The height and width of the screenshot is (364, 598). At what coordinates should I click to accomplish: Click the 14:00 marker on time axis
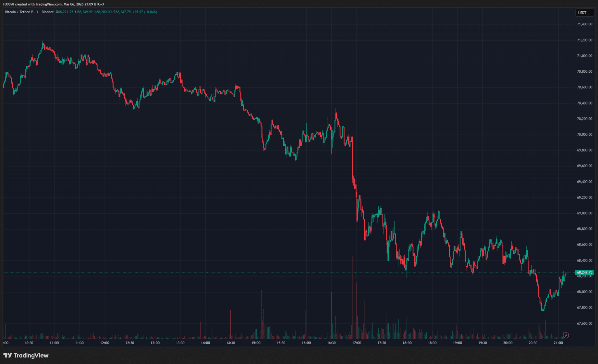coord(205,343)
